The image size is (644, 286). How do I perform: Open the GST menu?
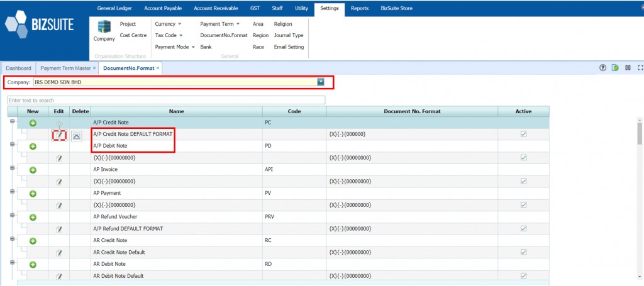click(255, 8)
